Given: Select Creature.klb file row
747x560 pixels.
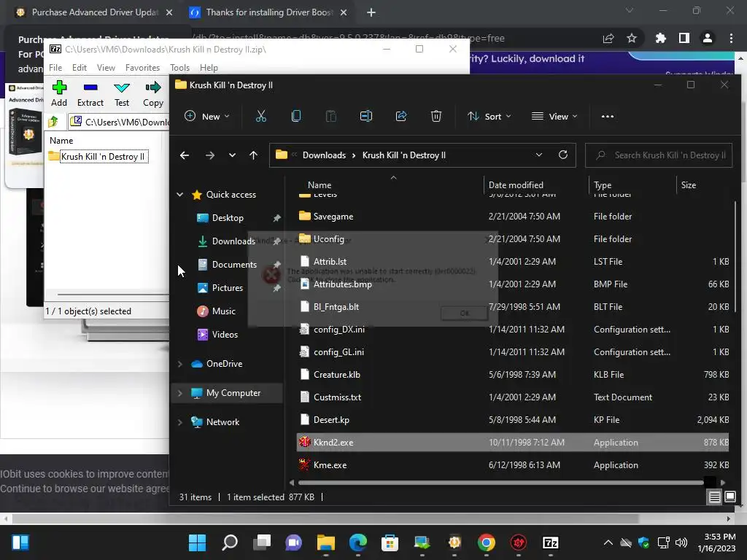Looking at the screenshot, I should tap(513, 374).
